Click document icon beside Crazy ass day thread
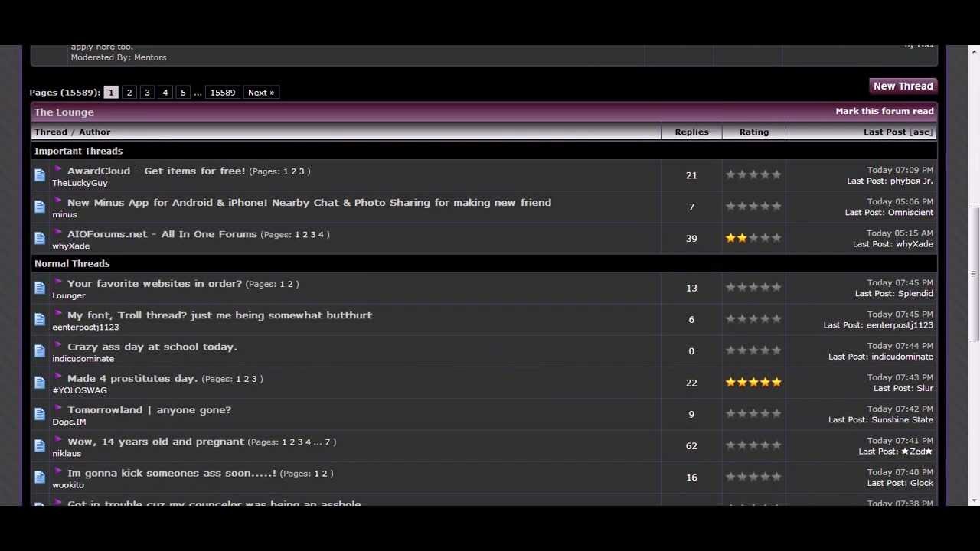The height and width of the screenshot is (551, 980). [40, 350]
